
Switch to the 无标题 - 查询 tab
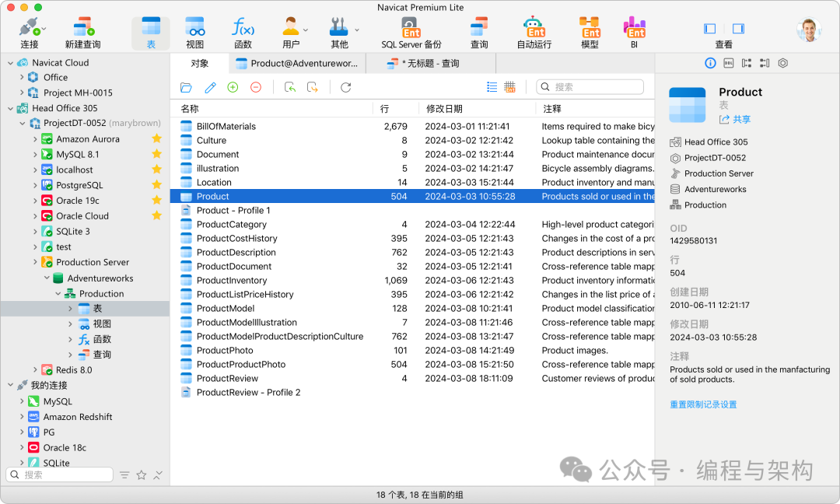[x=431, y=63]
